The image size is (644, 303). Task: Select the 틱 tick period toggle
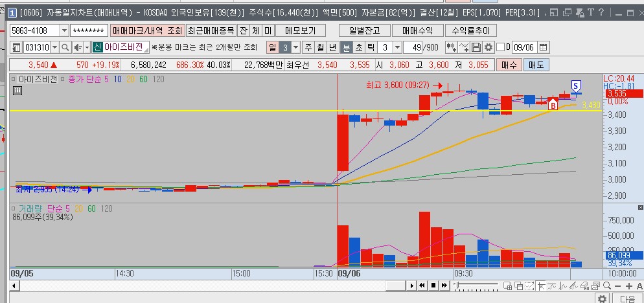tap(371, 48)
